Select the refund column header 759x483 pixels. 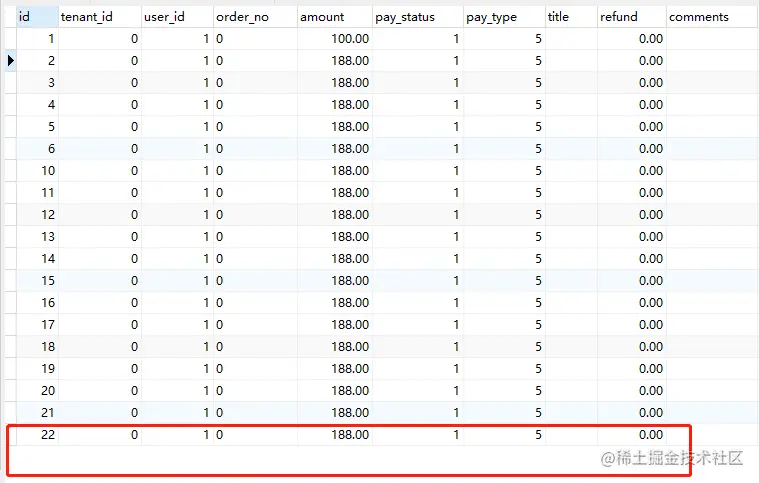[x=632, y=17]
